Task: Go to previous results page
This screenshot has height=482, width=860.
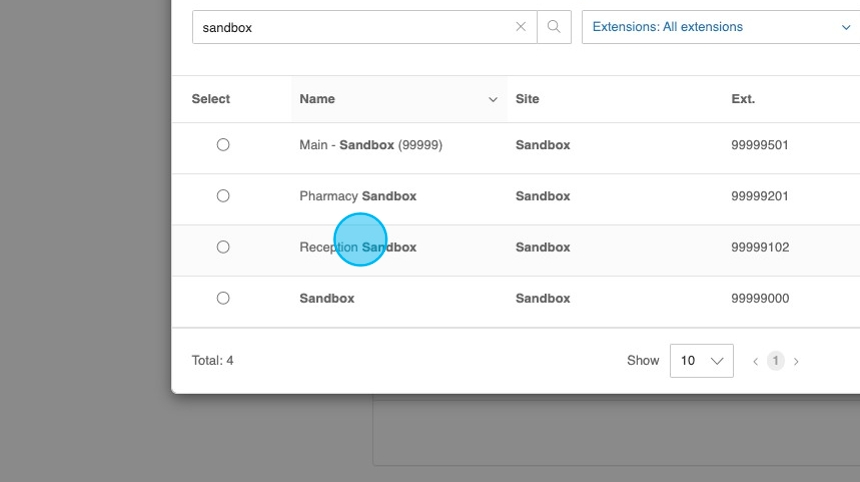Action: click(756, 361)
